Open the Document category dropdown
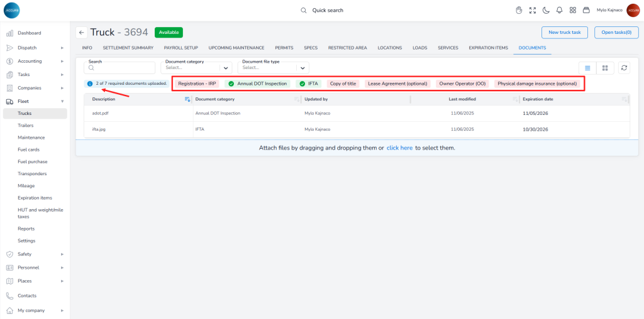The height and width of the screenshot is (319, 644). tap(197, 68)
